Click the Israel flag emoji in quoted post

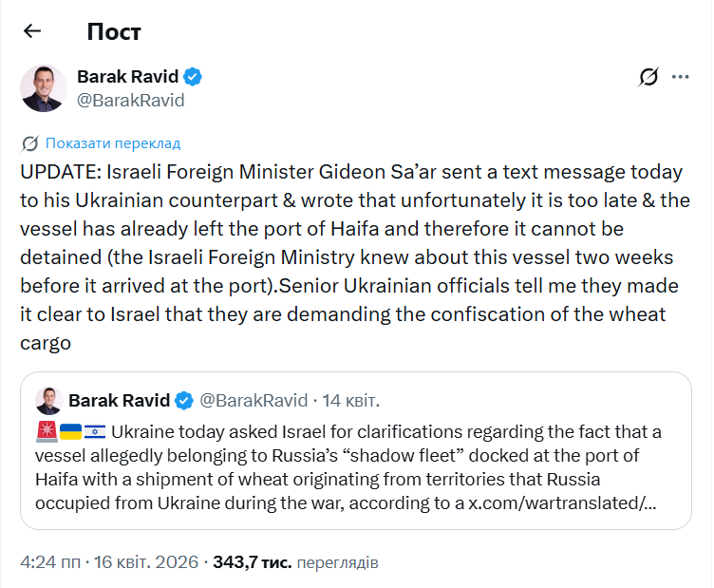[95, 432]
